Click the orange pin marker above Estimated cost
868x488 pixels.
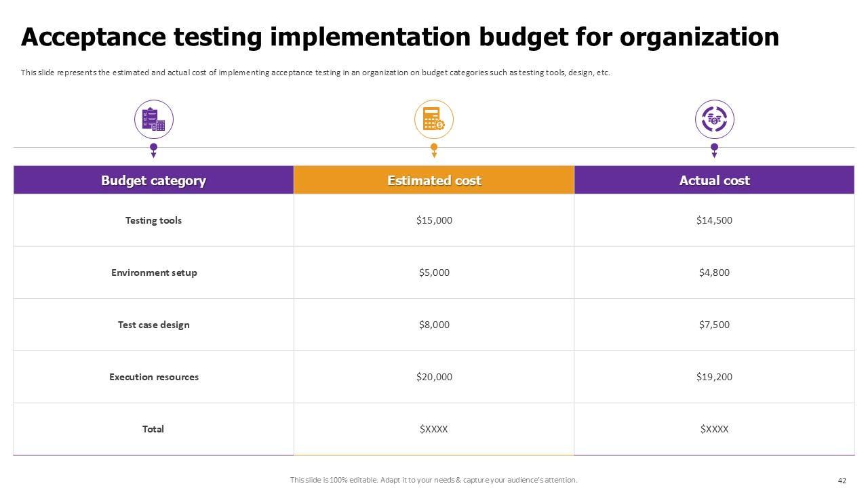point(434,149)
